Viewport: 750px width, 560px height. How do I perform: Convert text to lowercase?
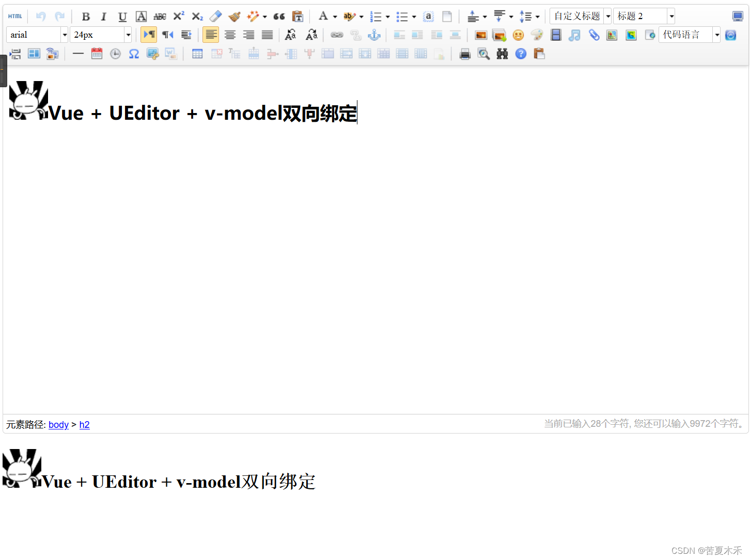pyautogui.click(x=311, y=35)
